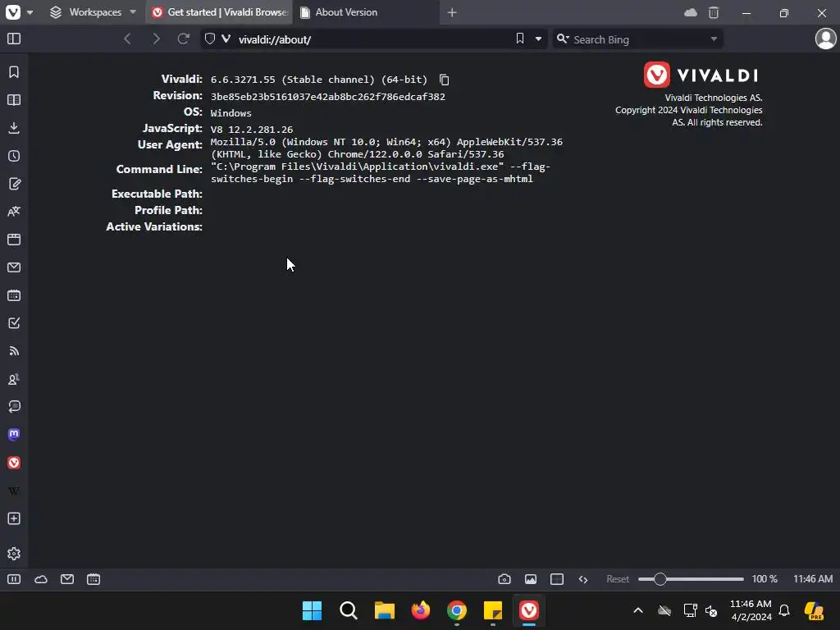Image resolution: width=840 pixels, height=630 pixels.
Task: Open Page Actions code icon
Action: coord(583,579)
